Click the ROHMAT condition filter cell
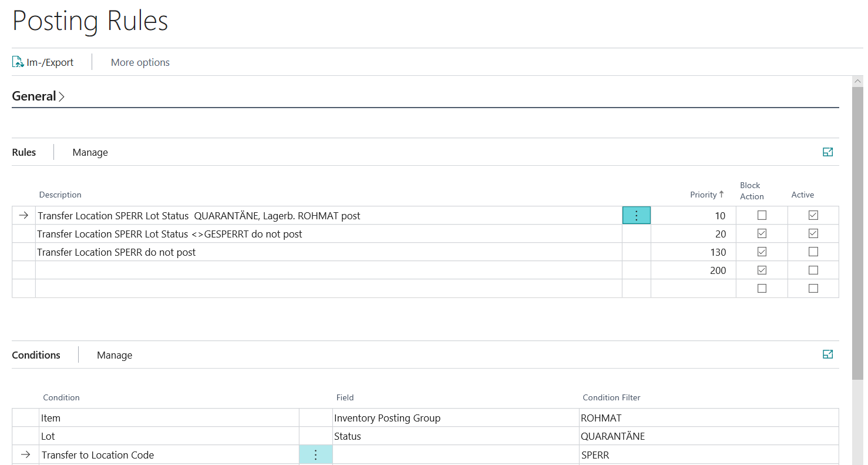Screen dimensions: 868x465 709,418
